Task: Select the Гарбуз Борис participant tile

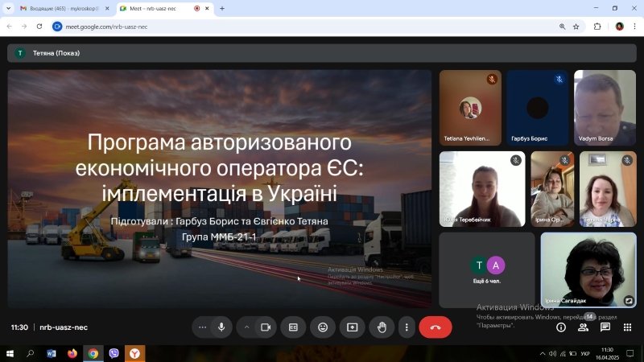Action: coord(538,108)
